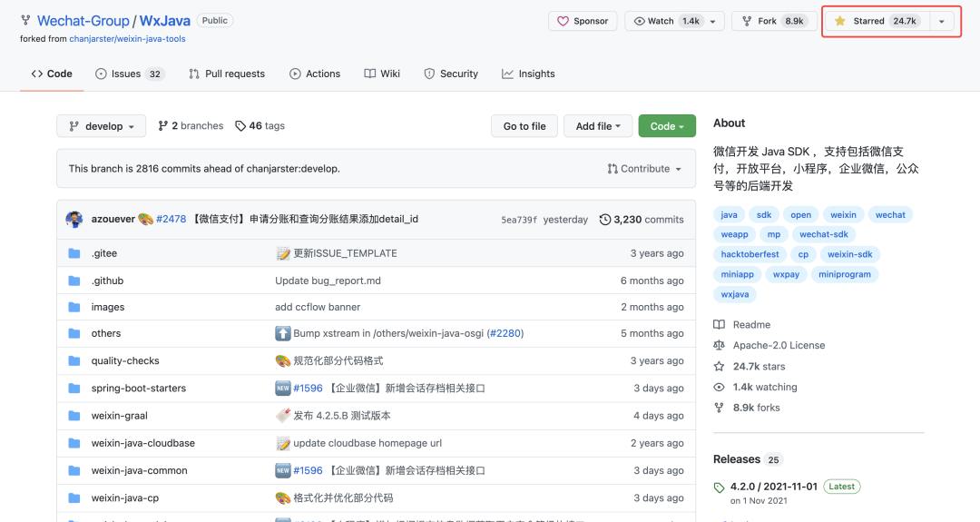Open the spring-boot-starters folder
This screenshot has height=522, width=980.
click(x=139, y=389)
